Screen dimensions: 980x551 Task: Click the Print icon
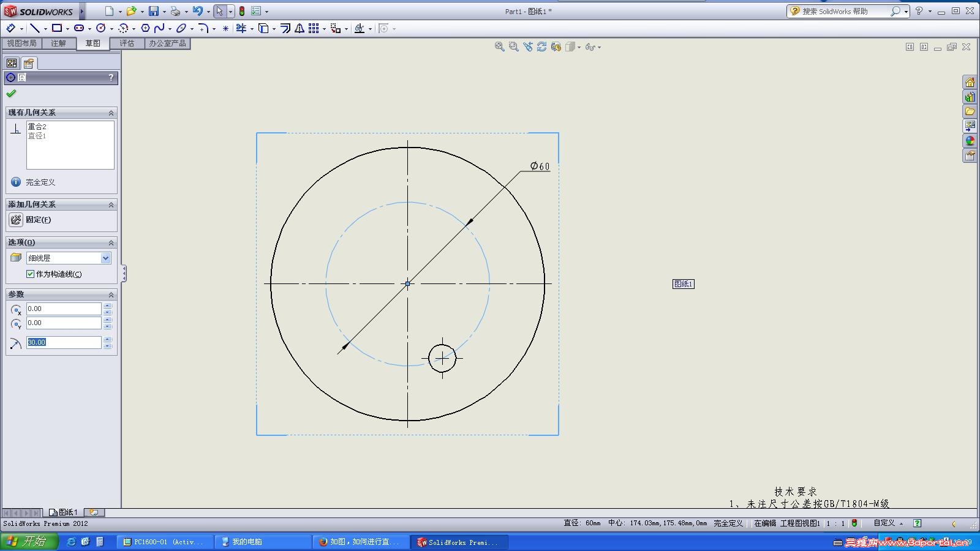tap(176, 11)
